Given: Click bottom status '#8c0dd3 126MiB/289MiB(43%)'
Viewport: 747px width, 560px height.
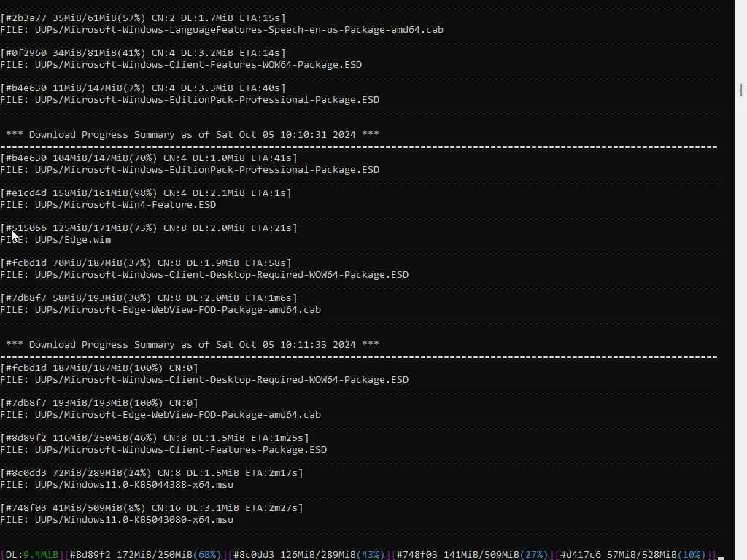Looking at the screenshot, I should (x=309, y=555).
